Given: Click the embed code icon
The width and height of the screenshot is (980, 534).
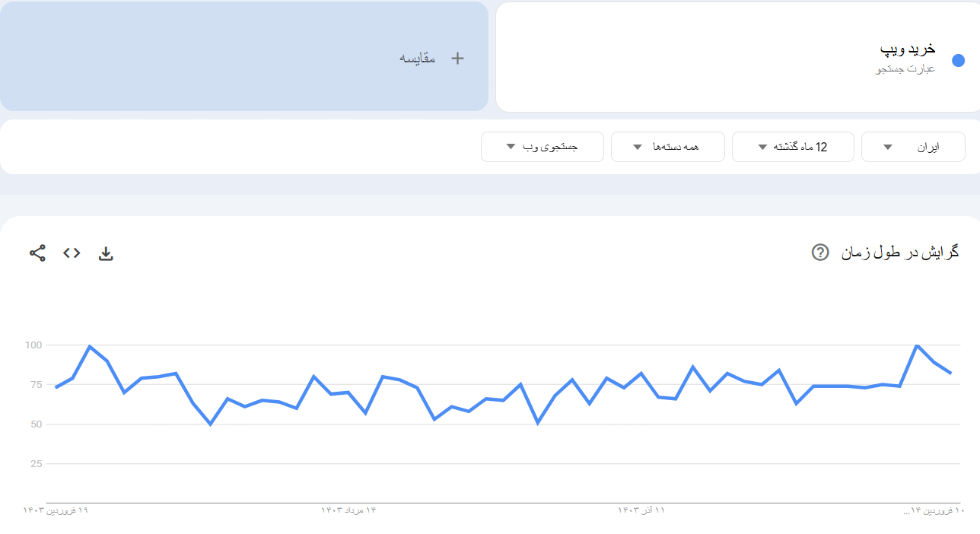Looking at the screenshot, I should [x=72, y=253].
